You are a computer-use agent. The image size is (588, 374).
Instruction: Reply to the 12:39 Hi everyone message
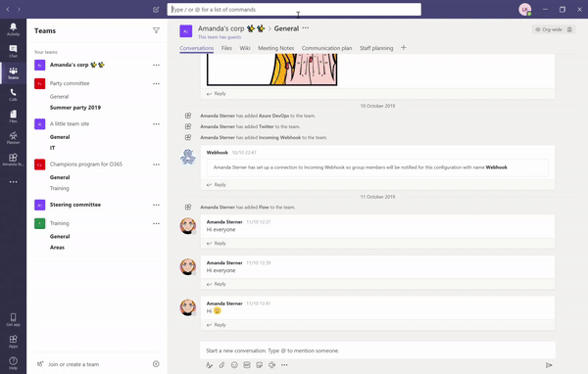(217, 284)
